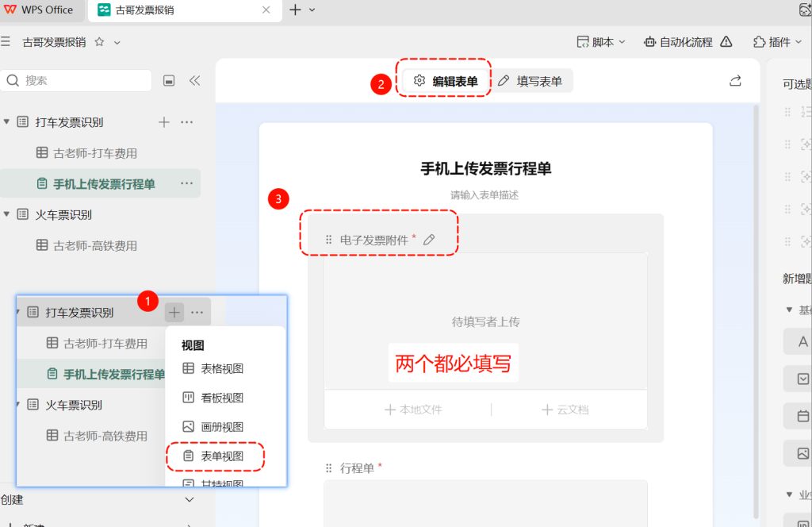The image size is (812, 527).
Task: Click the pencil icon beside 电子发票附件
Action: (x=429, y=240)
